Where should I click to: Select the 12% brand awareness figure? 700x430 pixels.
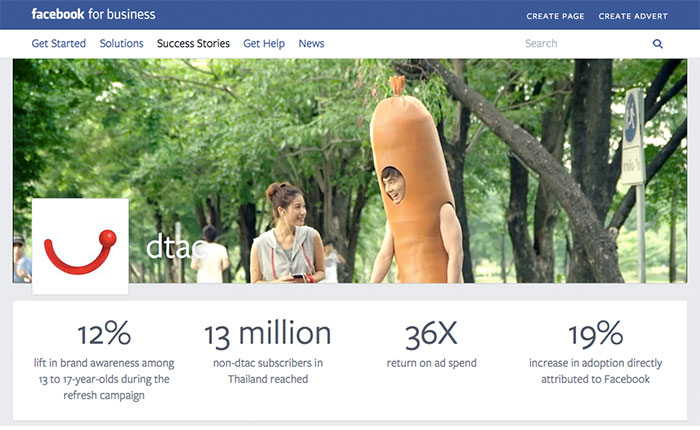(104, 334)
